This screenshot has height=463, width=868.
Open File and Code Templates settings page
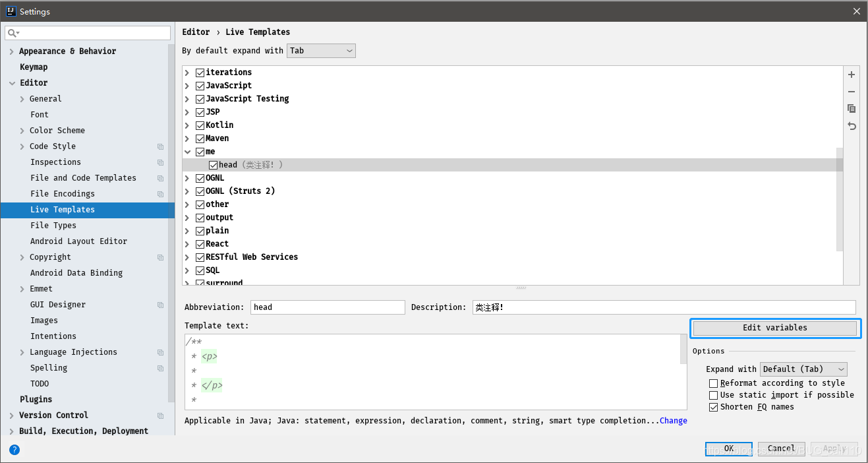tap(82, 177)
